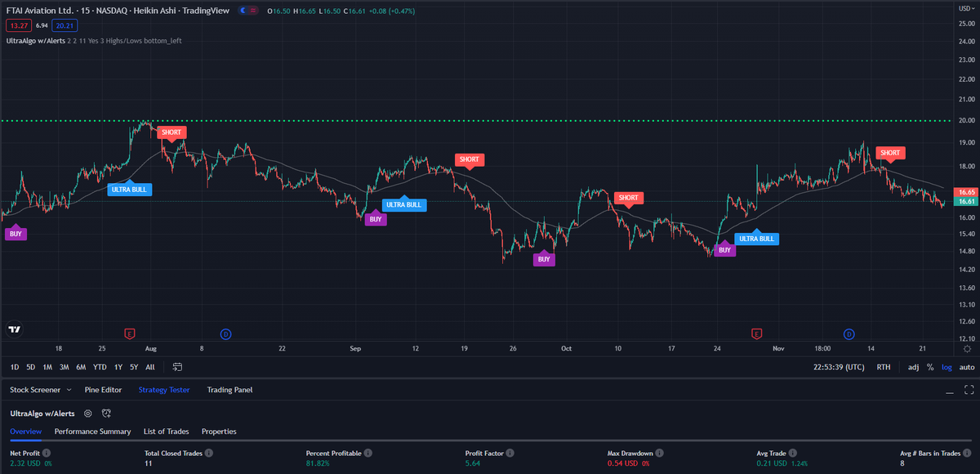Click the October earnings E marker
Screen dimensions: 980x474
coord(756,333)
